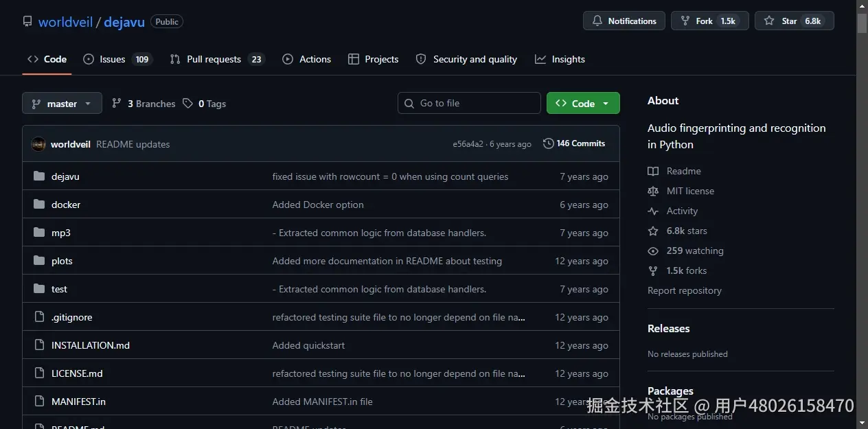Open the test folder
Image resolution: width=868 pixels, height=429 pixels.
pyautogui.click(x=59, y=289)
